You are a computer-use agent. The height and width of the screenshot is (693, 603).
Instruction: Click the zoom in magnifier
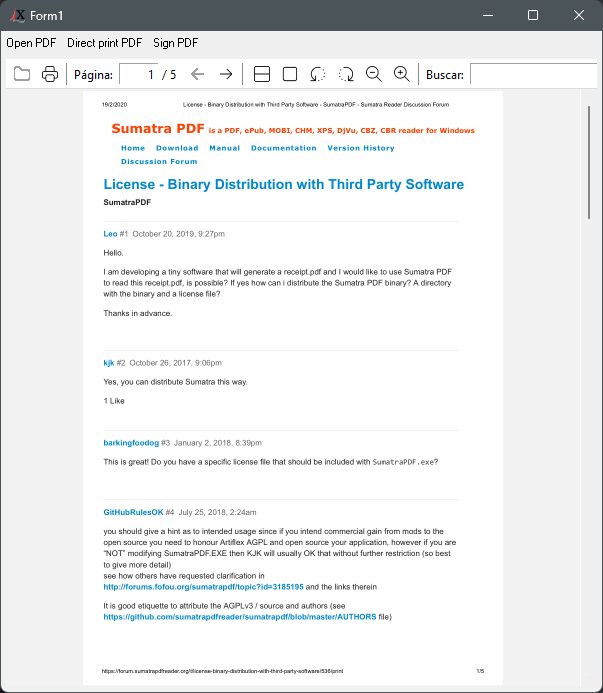tap(401, 74)
